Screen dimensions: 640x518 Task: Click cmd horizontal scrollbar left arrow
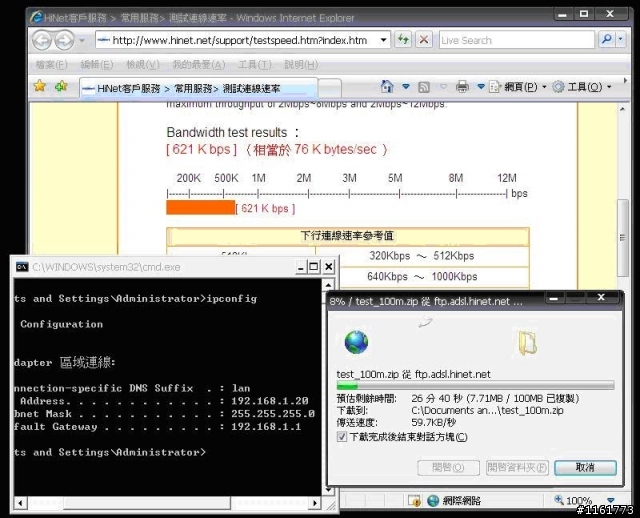tap(21, 503)
